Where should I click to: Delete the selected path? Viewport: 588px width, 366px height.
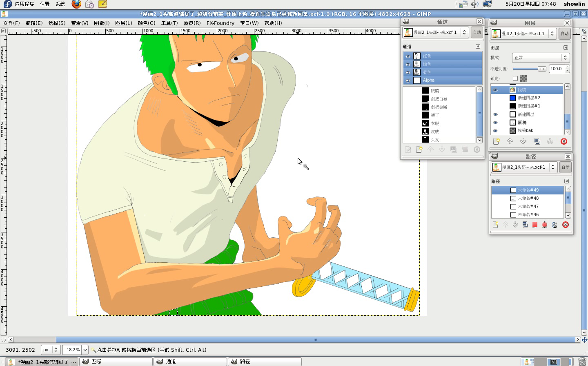coord(565,225)
